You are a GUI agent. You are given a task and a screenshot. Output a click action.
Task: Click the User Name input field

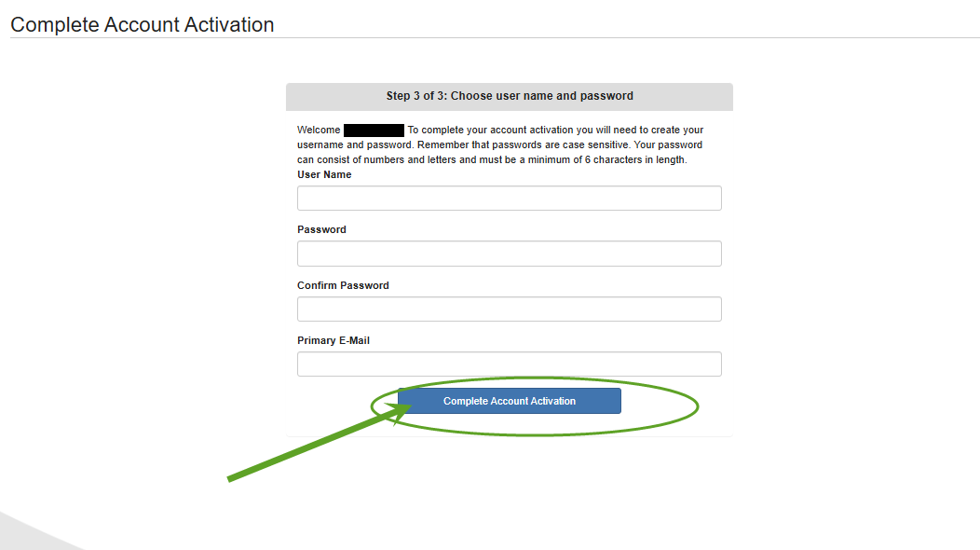point(509,198)
